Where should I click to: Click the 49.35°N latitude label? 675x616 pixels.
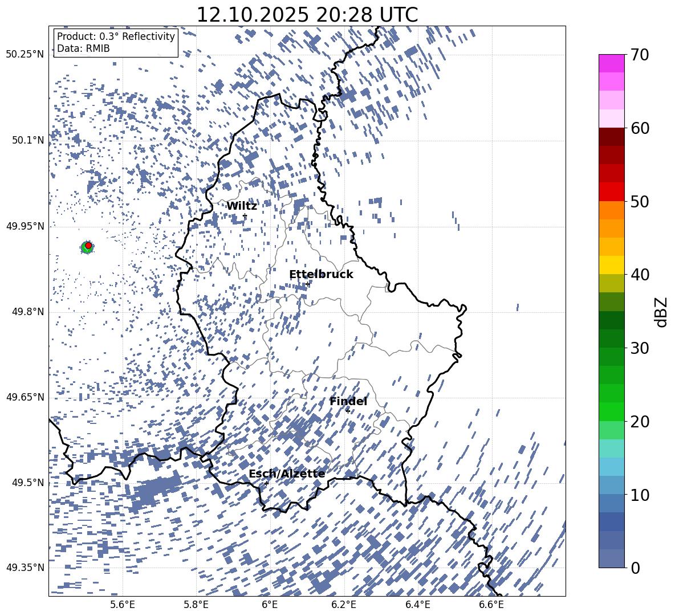(x=25, y=568)
